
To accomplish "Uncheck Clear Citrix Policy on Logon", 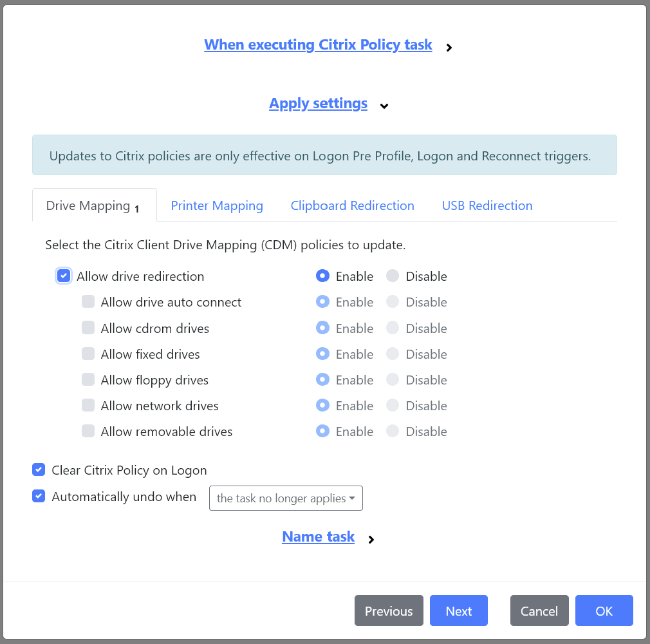I will [39, 469].
